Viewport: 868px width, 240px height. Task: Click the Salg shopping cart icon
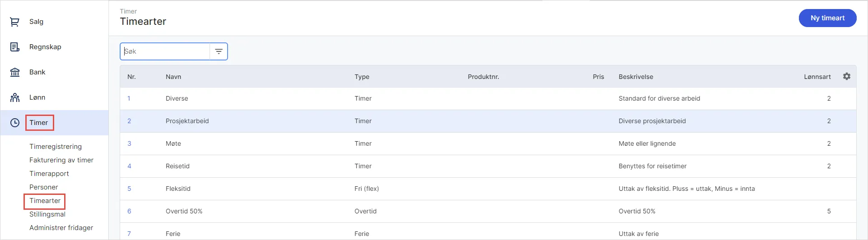tap(15, 22)
